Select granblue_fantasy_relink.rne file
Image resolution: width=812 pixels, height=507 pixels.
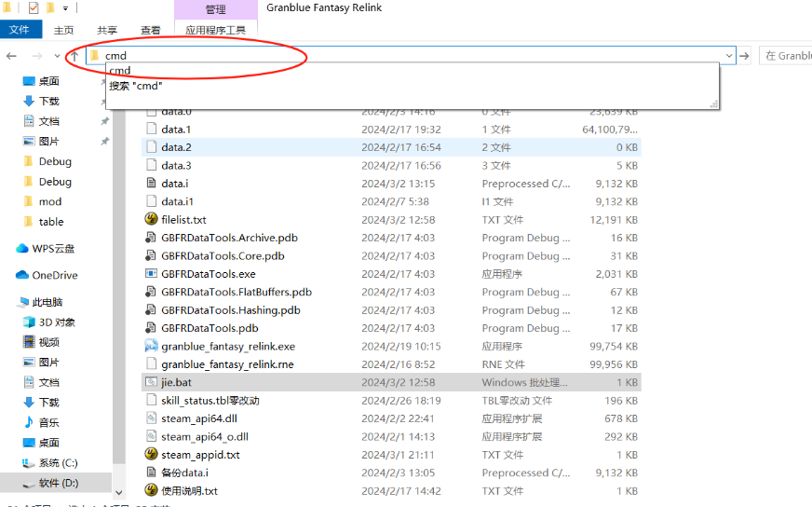pyautogui.click(x=227, y=364)
